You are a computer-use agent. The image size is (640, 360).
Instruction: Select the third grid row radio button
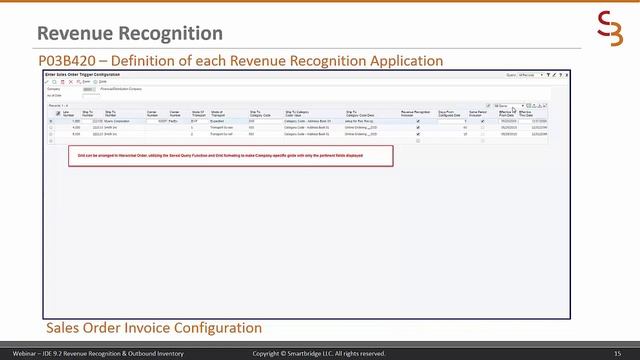51,134
